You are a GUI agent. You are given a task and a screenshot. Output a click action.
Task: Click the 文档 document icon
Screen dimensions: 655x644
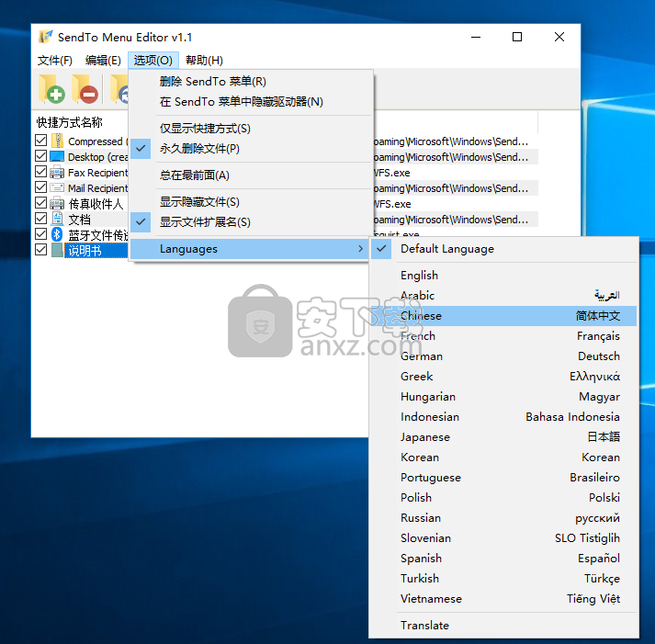57,219
